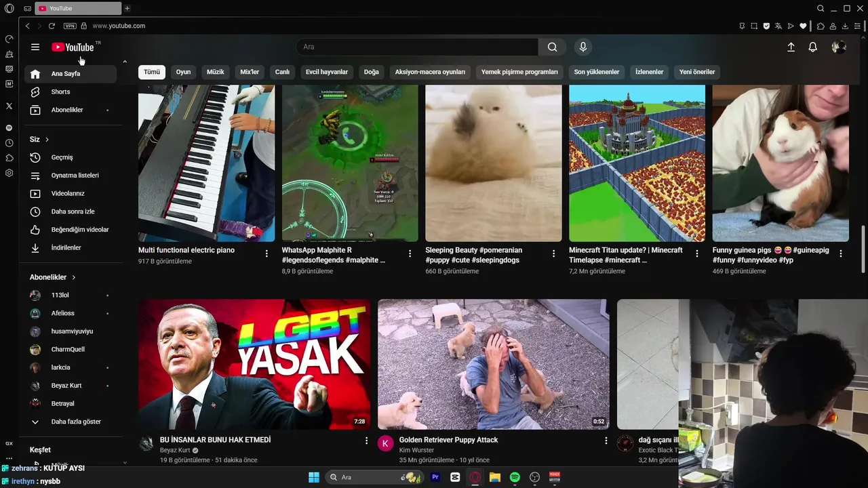
Task: Open the Kim Wurster channel avatar
Action: click(385, 444)
